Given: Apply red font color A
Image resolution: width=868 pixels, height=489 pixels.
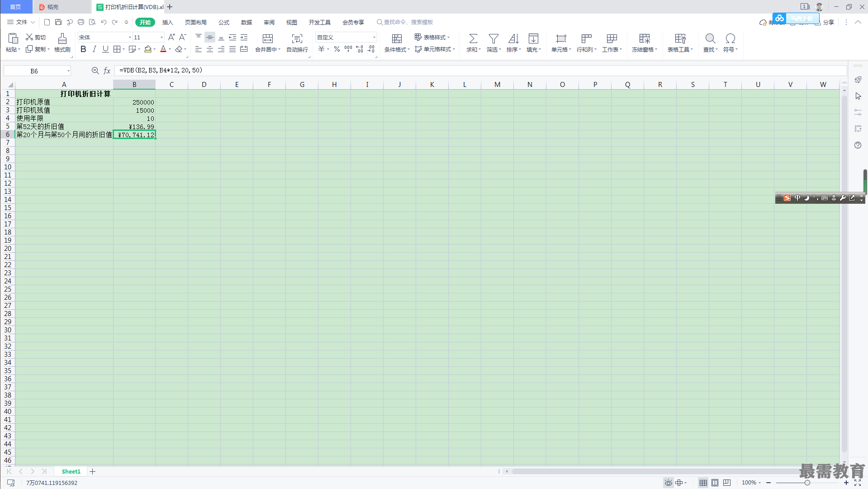Looking at the screenshot, I should tap(163, 49).
